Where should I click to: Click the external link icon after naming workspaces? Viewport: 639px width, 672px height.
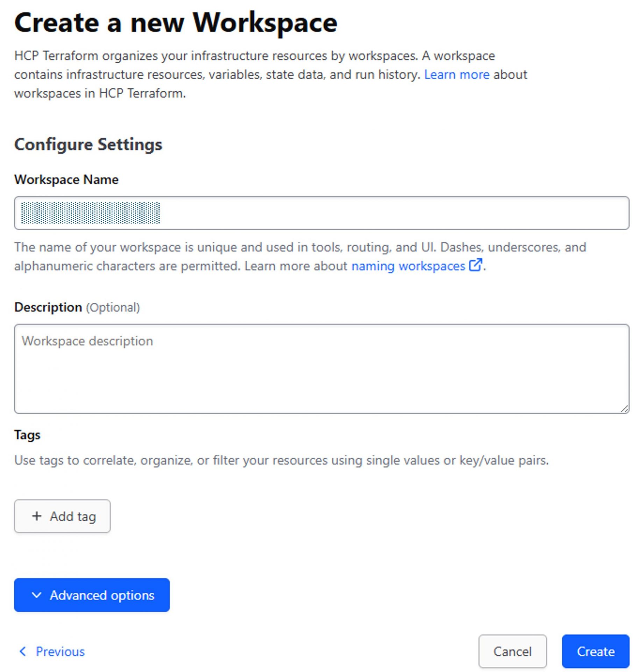[x=475, y=265]
